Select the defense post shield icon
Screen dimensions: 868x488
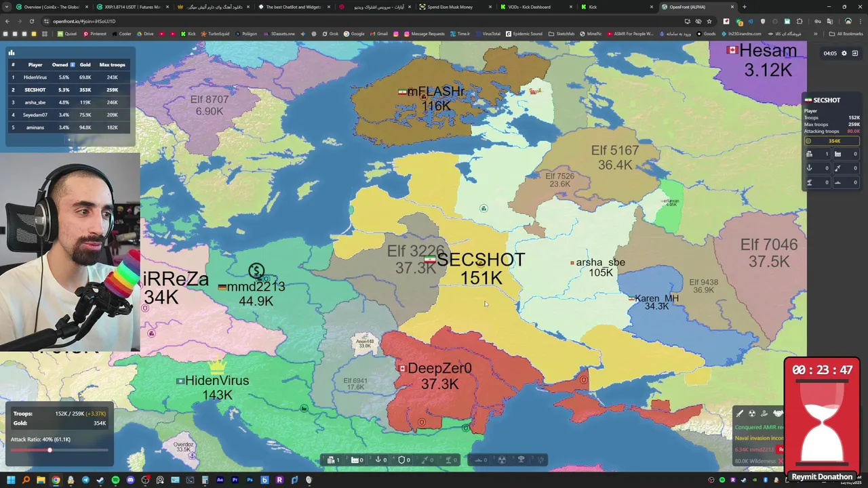click(x=401, y=460)
